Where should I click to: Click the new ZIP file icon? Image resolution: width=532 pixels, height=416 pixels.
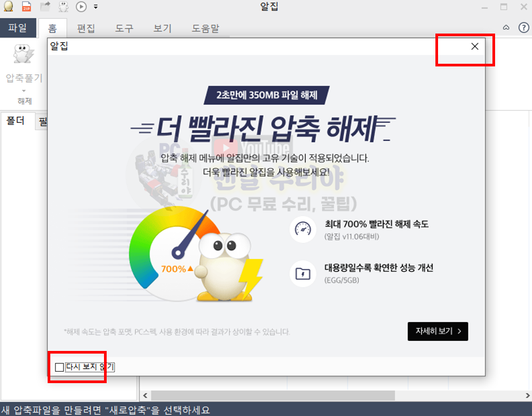(x=26, y=6)
